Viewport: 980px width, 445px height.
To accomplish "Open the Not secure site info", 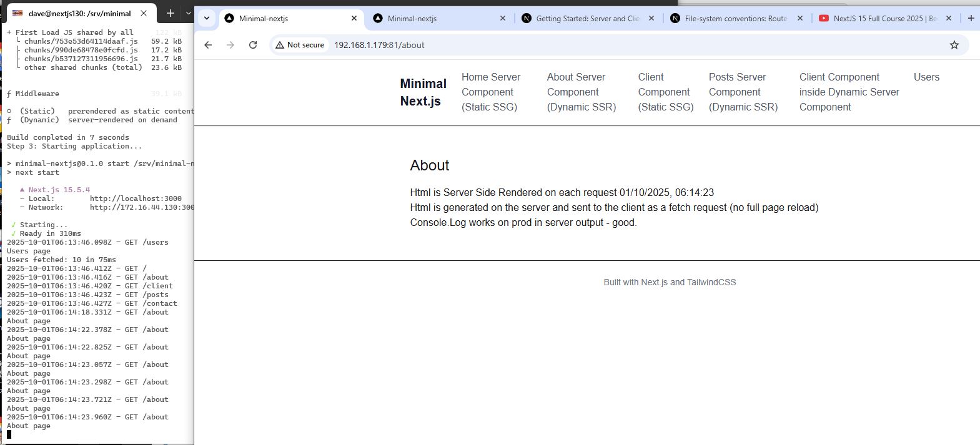I will click(299, 45).
